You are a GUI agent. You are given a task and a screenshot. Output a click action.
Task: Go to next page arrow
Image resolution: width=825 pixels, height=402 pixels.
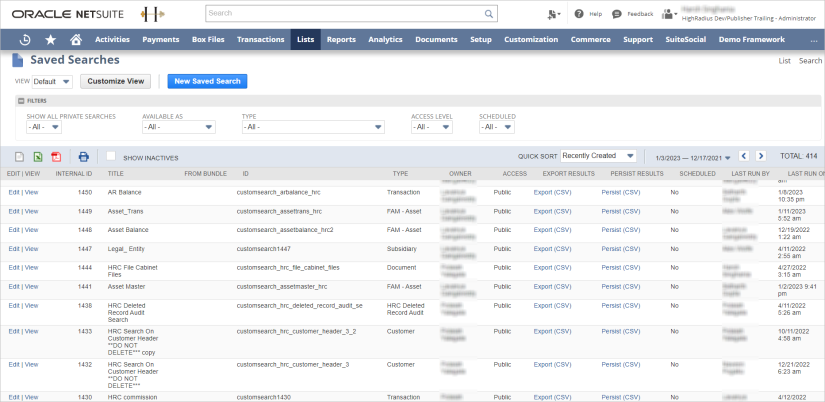pyautogui.click(x=761, y=156)
